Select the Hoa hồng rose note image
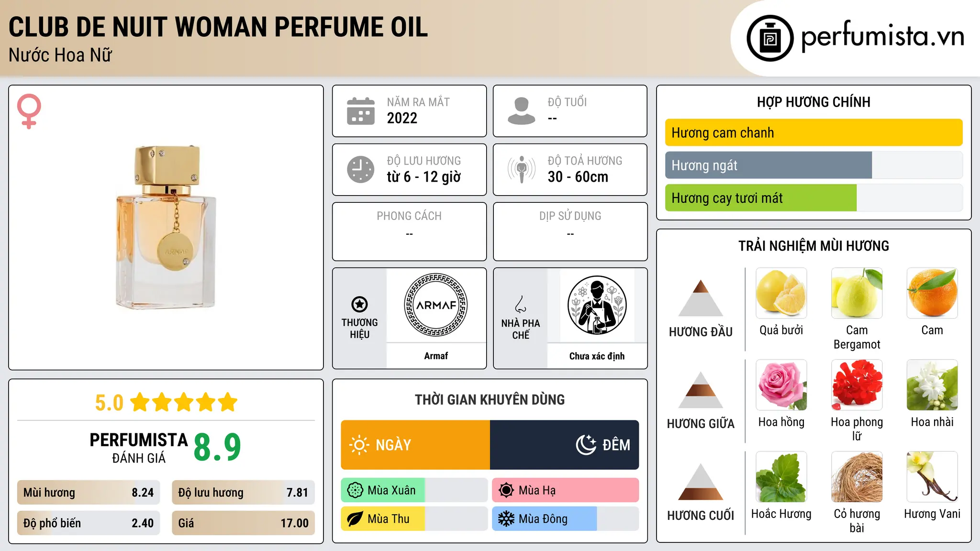Viewport: 980px width, 551px height. pos(781,385)
